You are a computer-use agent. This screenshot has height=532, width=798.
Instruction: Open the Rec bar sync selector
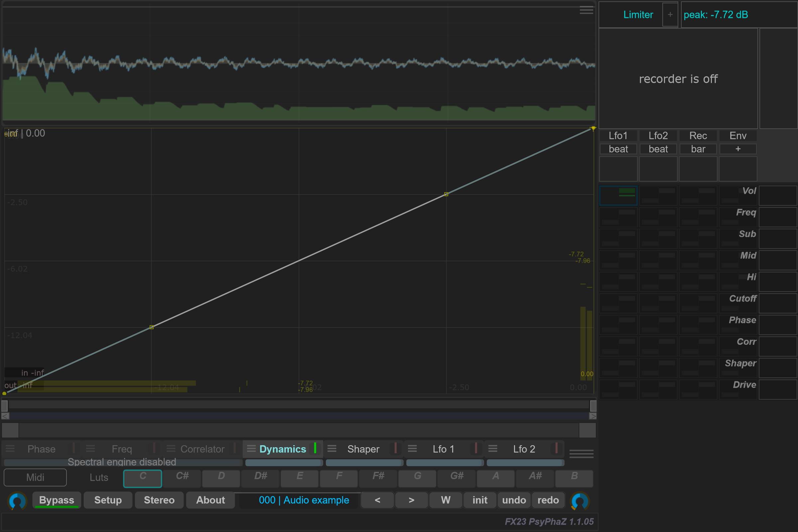point(698,149)
